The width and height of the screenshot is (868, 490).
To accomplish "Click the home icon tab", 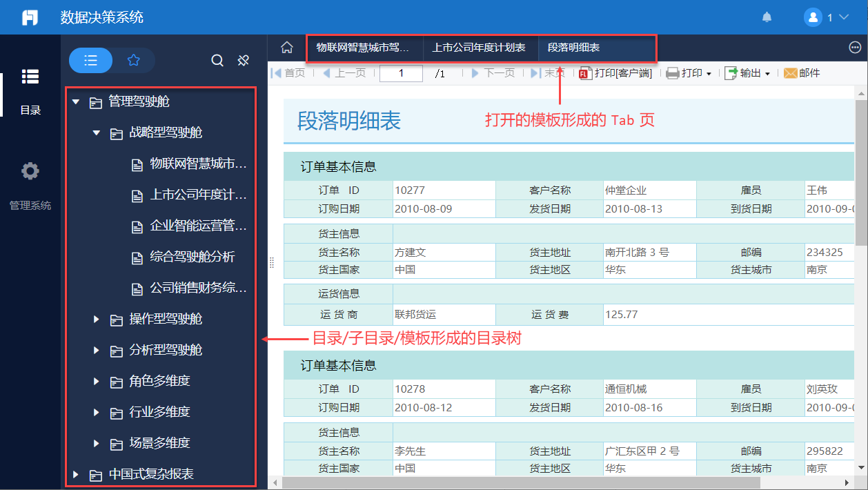I will coord(287,48).
